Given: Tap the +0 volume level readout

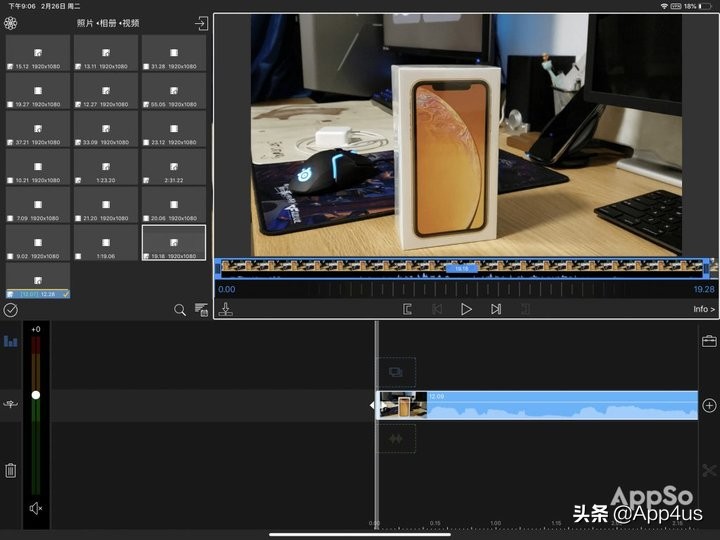Looking at the screenshot, I should (x=36, y=329).
